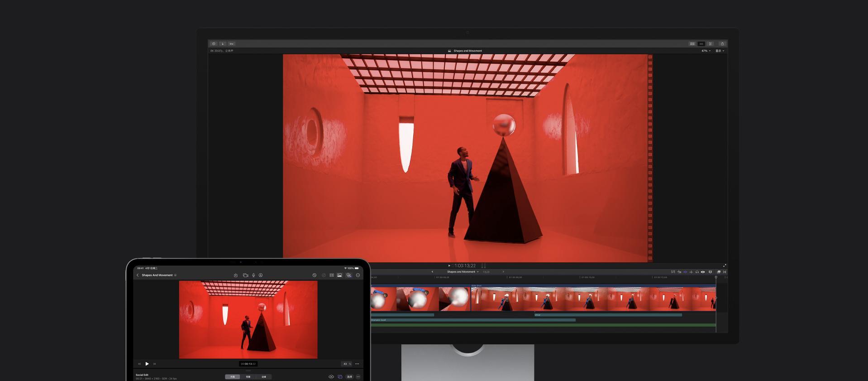Open the iPad top toolbar more options circle
Viewport: 868px width, 381px height.
pos(358,275)
